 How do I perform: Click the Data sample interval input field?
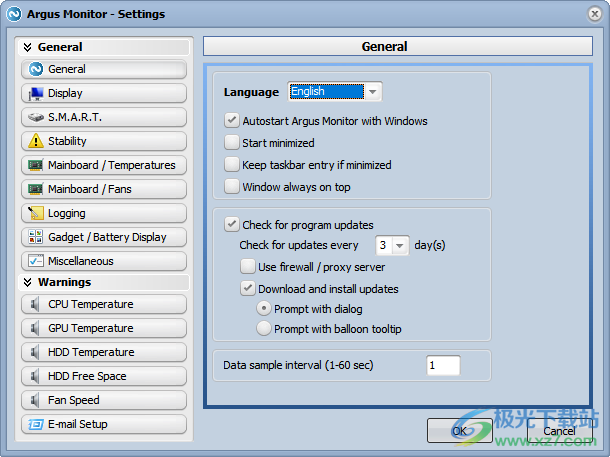coord(443,366)
